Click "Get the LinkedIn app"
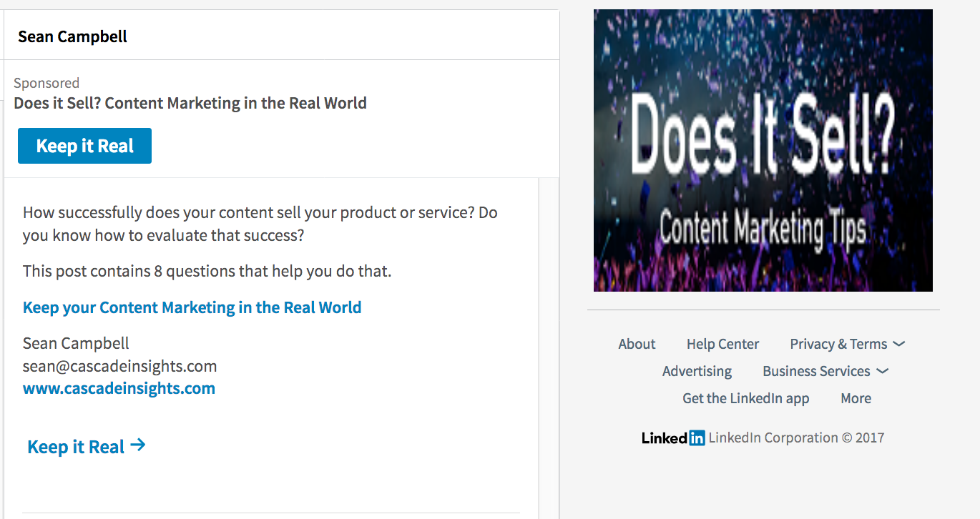980x519 pixels. [745, 398]
